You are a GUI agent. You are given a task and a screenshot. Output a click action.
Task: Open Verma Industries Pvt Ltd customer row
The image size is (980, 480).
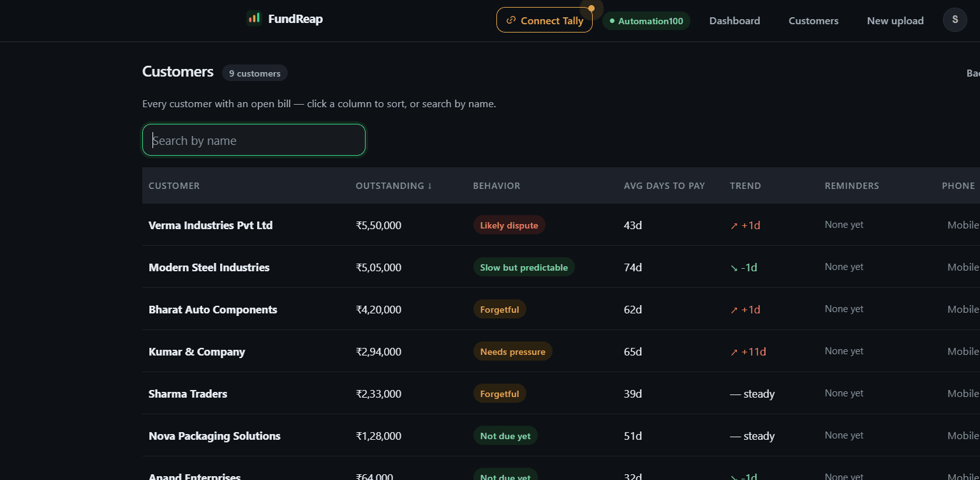[561, 225]
